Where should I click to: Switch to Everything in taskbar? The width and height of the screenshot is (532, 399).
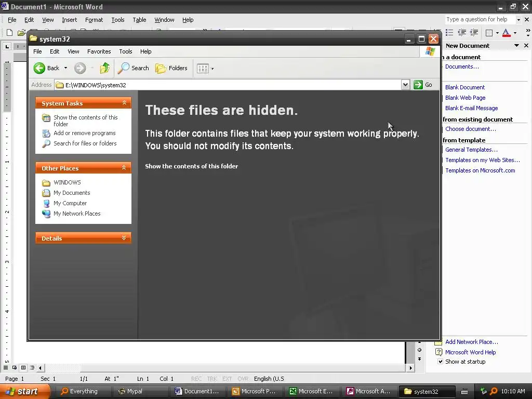(84, 392)
